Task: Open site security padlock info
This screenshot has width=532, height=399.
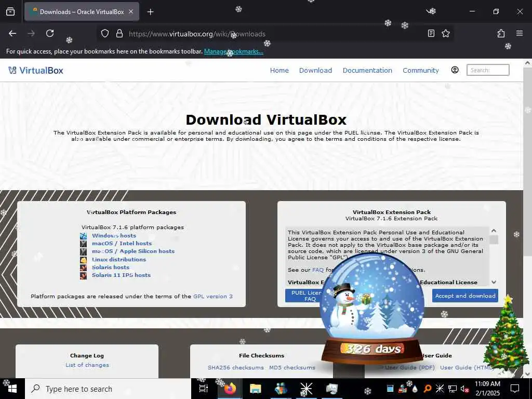Action: [x=119, y=33]
